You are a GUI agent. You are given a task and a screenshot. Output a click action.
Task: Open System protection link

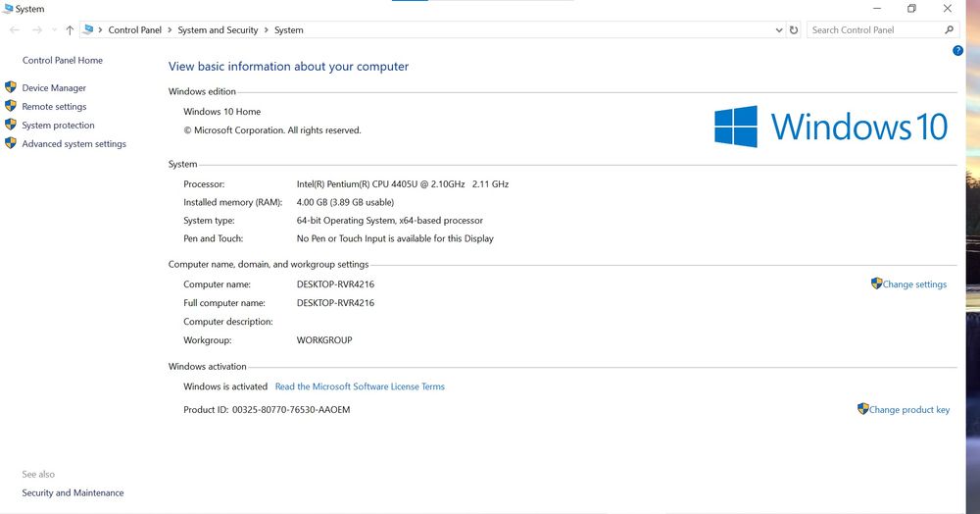click(58, 125)
